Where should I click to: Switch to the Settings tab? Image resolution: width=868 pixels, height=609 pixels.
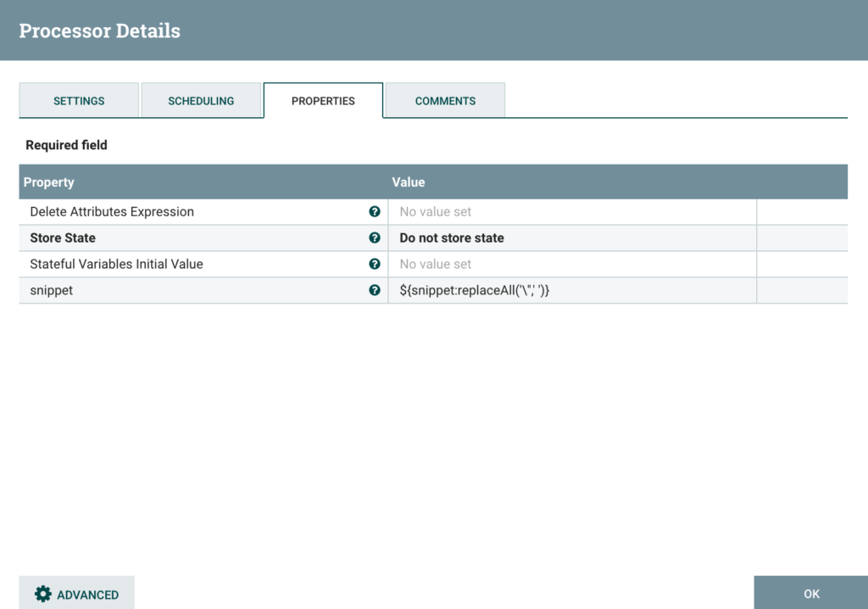pos(79,101)
